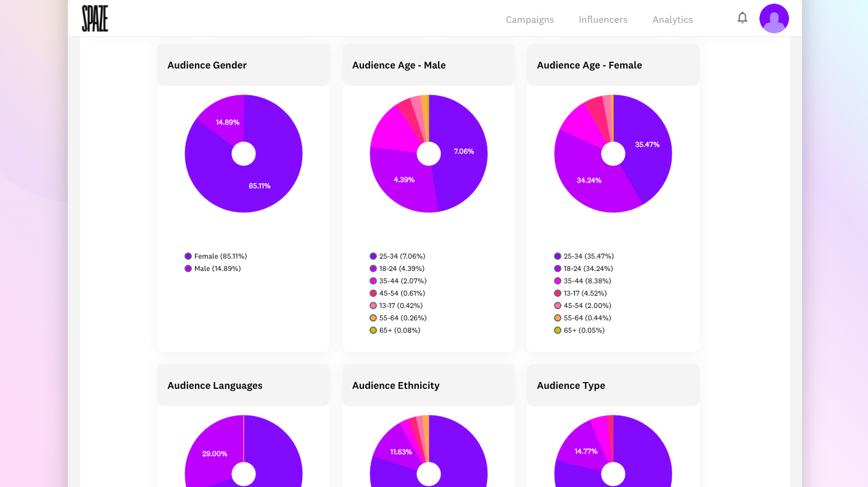Viewport: 868px width, 487px height.
Task: Click the 85.11% slice in Audience Gender chart
Action: 259,185
